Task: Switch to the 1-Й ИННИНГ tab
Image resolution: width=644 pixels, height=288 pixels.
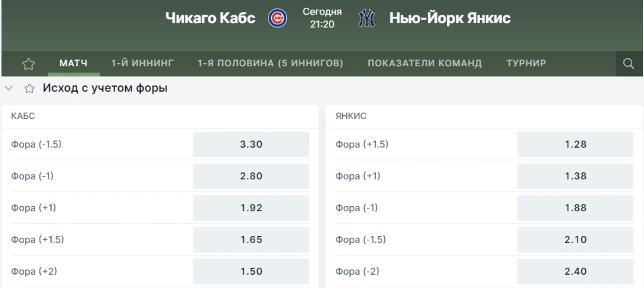Action: [142, 63]
